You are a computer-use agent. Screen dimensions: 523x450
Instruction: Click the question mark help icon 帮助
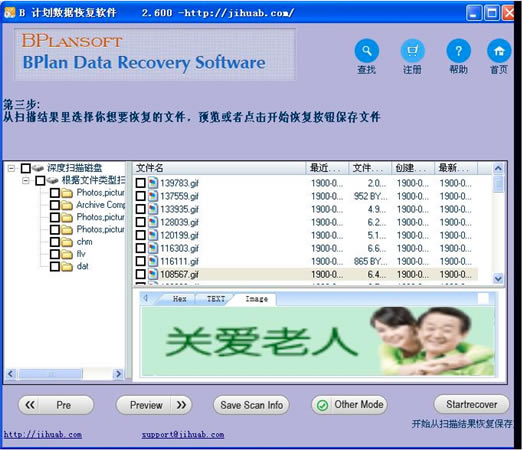[x=459, y=51]
